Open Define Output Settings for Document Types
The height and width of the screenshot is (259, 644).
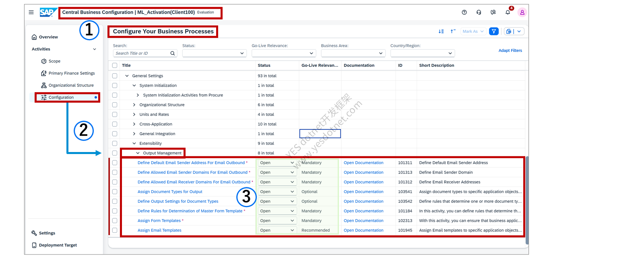178,201
